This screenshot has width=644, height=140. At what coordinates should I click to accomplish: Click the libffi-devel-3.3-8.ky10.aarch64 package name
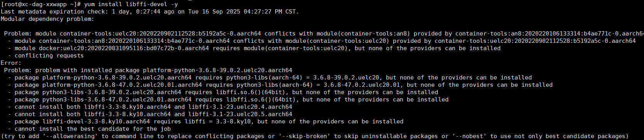(96, 121)
